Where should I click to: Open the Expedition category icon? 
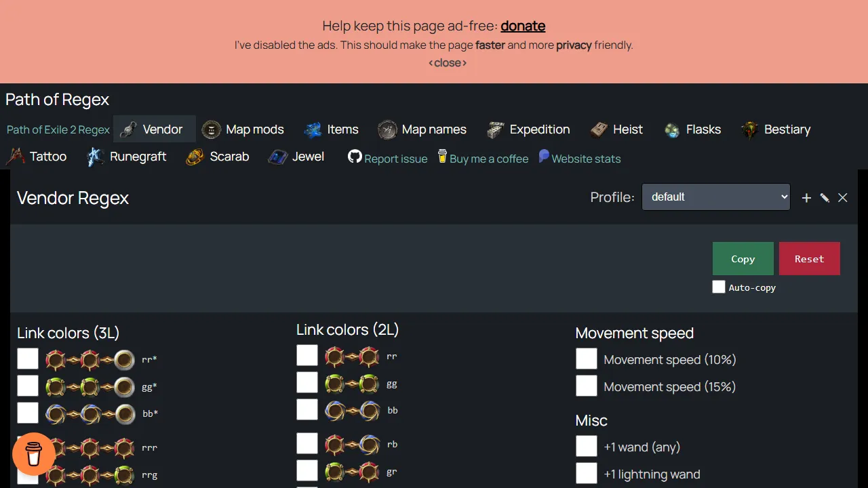pos(494,129)
